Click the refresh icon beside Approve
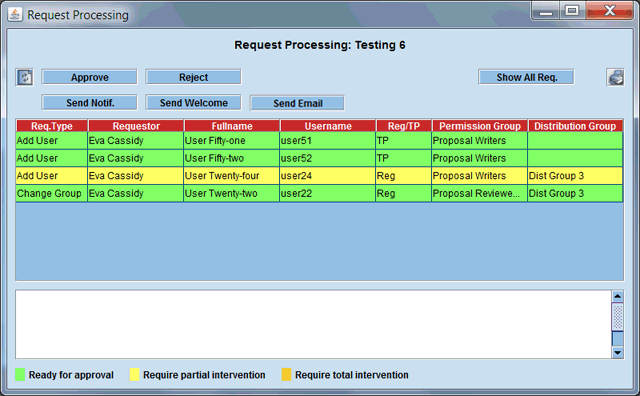640x396 pixels. pyautogui.click(x=24, y=77)
